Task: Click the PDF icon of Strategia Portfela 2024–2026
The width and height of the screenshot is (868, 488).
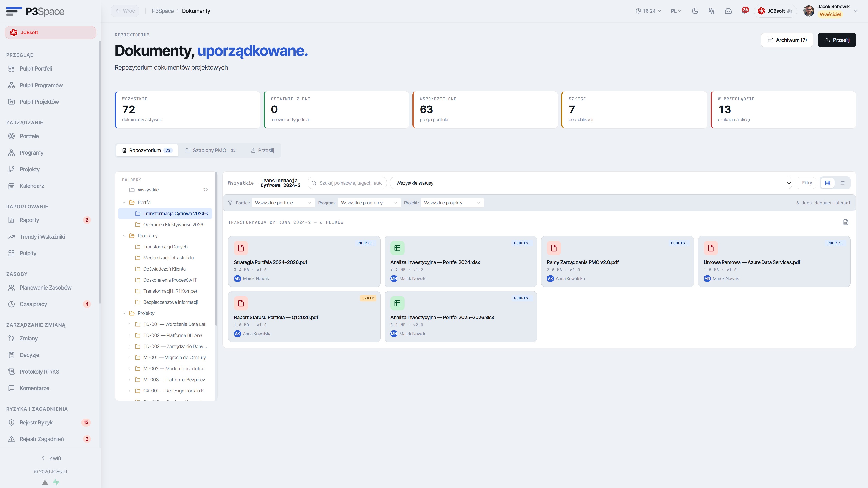Action: coord(241,248)
